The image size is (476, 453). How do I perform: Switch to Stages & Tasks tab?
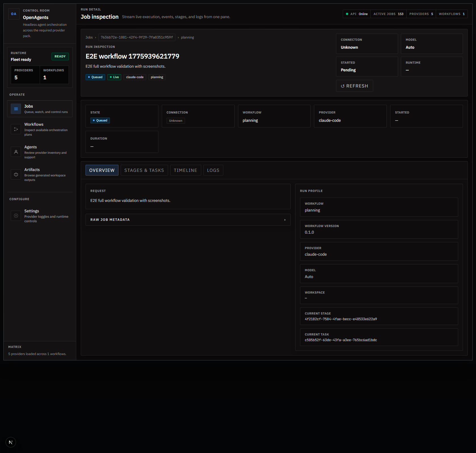coord(144,170)
